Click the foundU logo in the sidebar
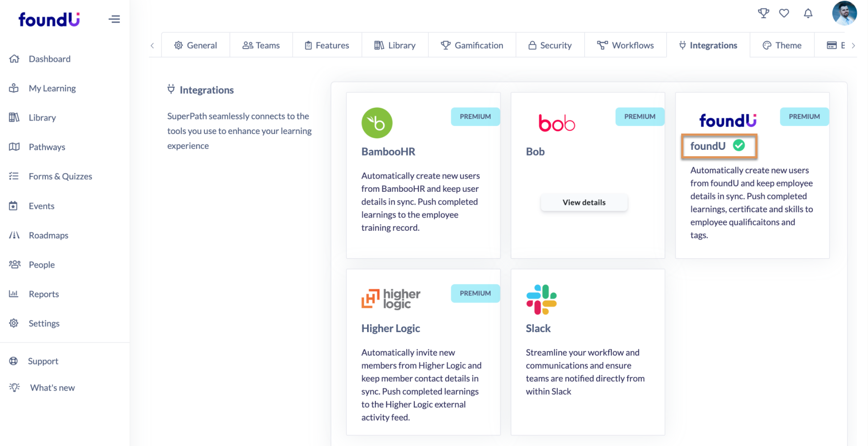This screenshot has width=868, height=446. tap(49, 19)
